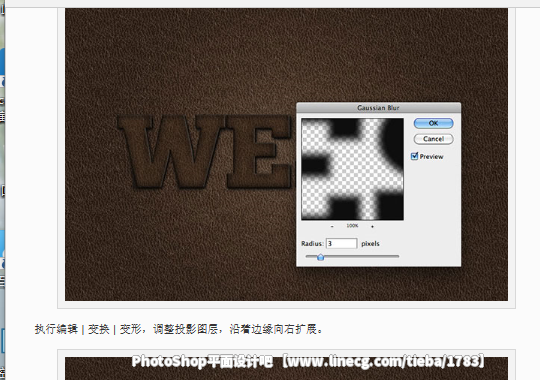Click the Gaussian Blur title bar
The height and width of the screenshot is (380, 540).
pos(378,108)
